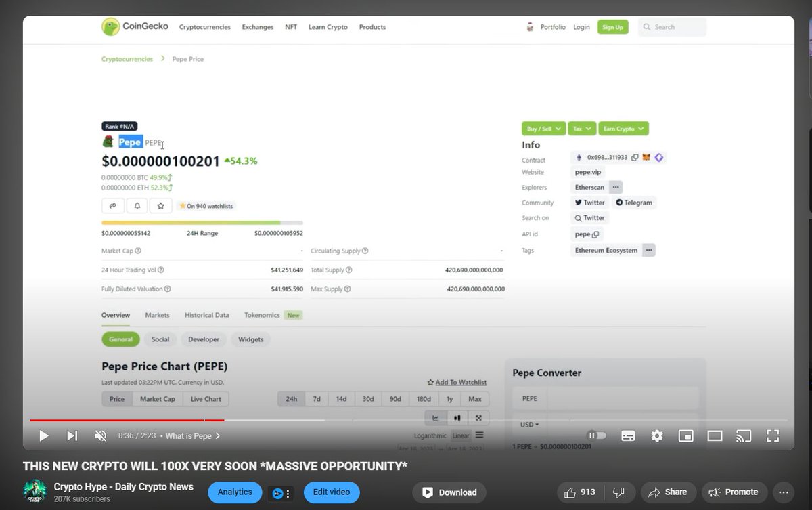This screenshot has height=510, width=812.
Task: Enable theater mode
Action: pyautogui.click(x=715, y=435)
